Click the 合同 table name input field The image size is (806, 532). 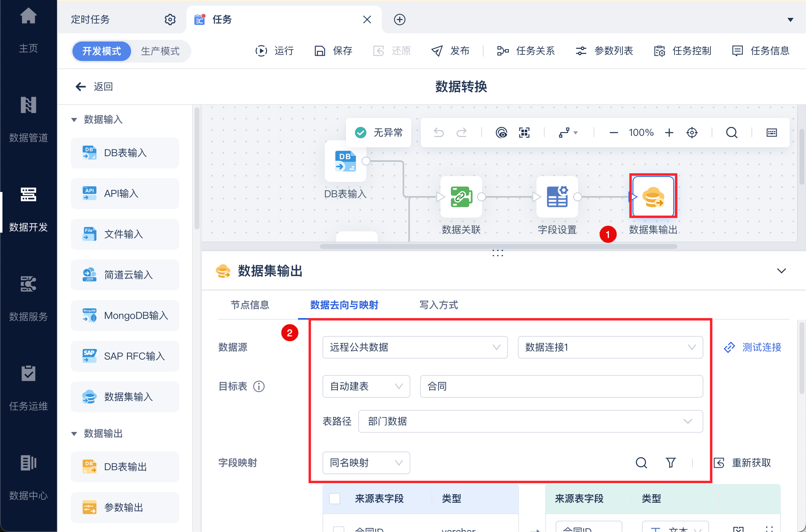coord(561,386)
